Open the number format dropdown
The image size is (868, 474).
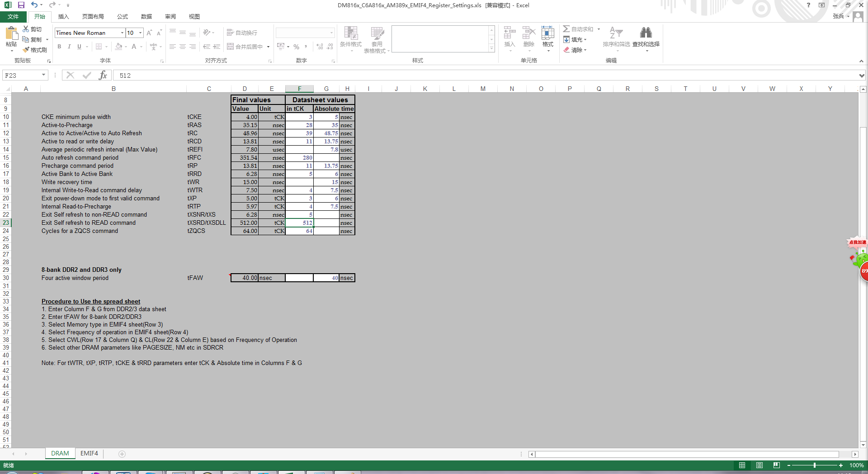pyautogui.click(x=331, y=33)
